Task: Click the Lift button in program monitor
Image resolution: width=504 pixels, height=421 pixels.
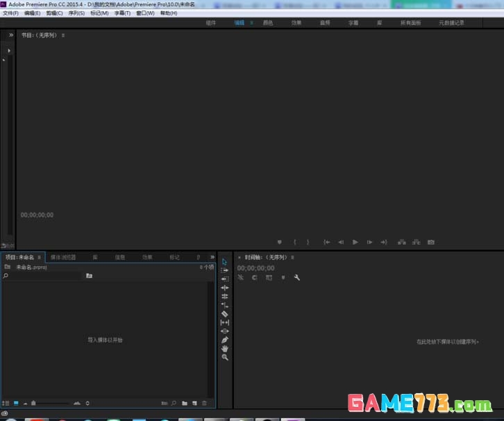Action: [402, 242]
